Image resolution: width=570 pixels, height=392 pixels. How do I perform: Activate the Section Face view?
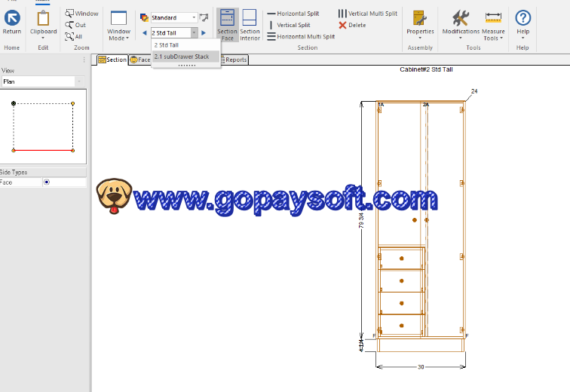click(228, 25)
